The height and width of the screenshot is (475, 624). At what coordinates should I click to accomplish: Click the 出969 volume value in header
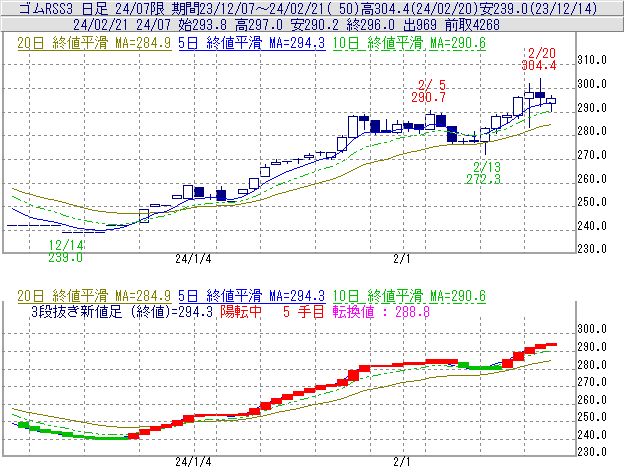click(420, 25)
